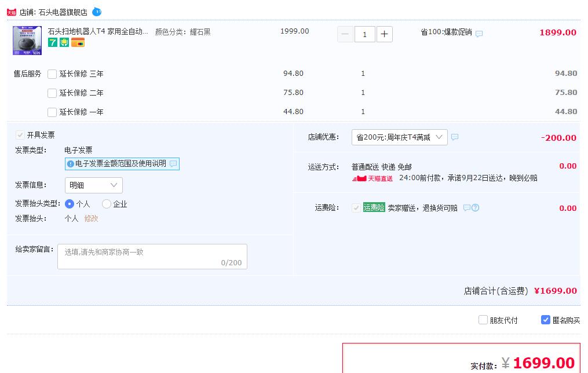Select the 企业 invoice title type
This screenshot has width=588, height=373.
tap(107, 204)
